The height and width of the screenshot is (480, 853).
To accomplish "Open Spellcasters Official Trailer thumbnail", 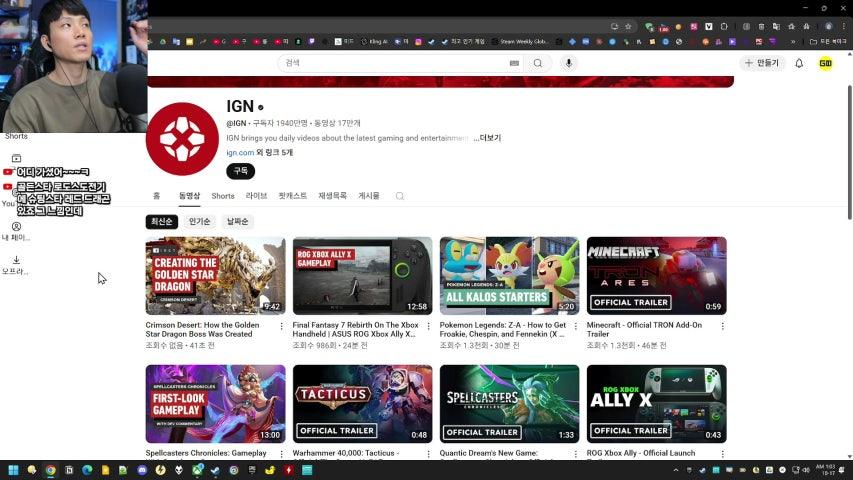I will coord(510,404).
